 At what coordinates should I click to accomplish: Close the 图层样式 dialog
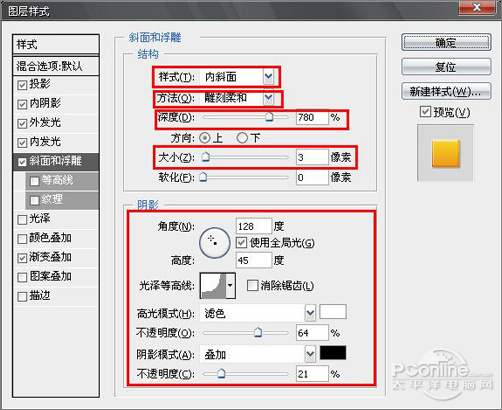(477, 7)
